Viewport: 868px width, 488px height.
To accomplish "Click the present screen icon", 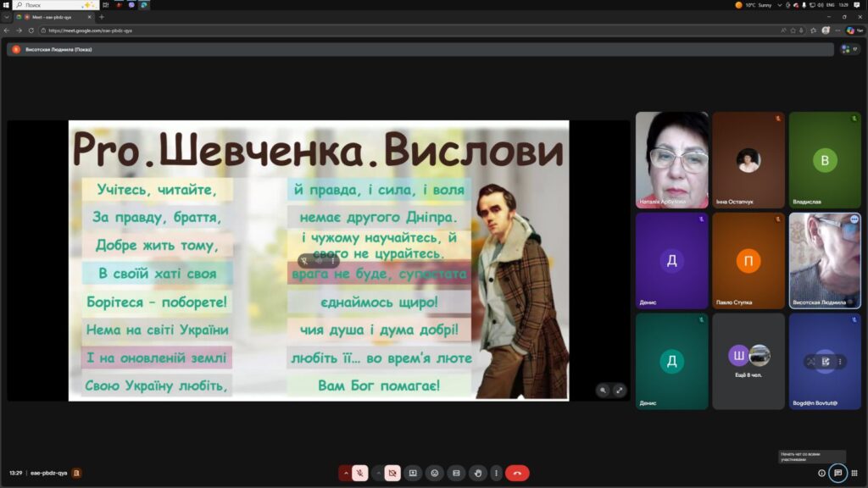I will click(413, 473).
